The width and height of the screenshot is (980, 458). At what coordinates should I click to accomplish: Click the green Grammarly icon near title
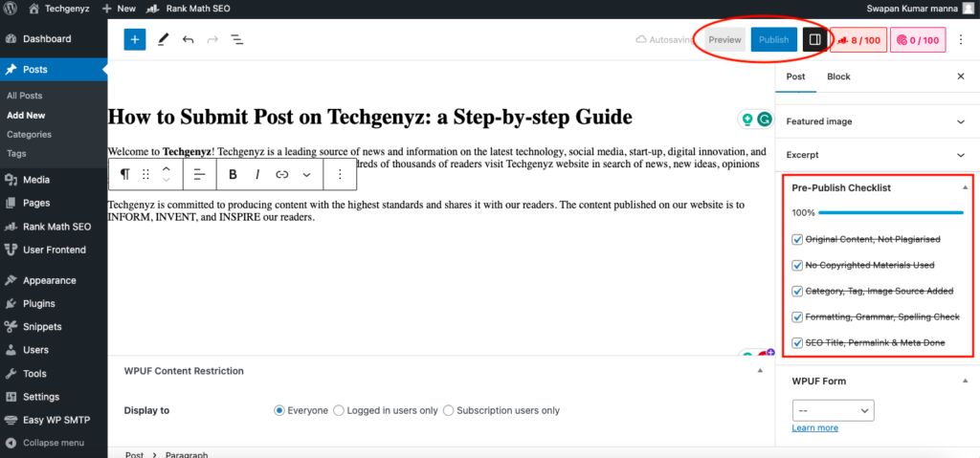[x=764, y=120]
